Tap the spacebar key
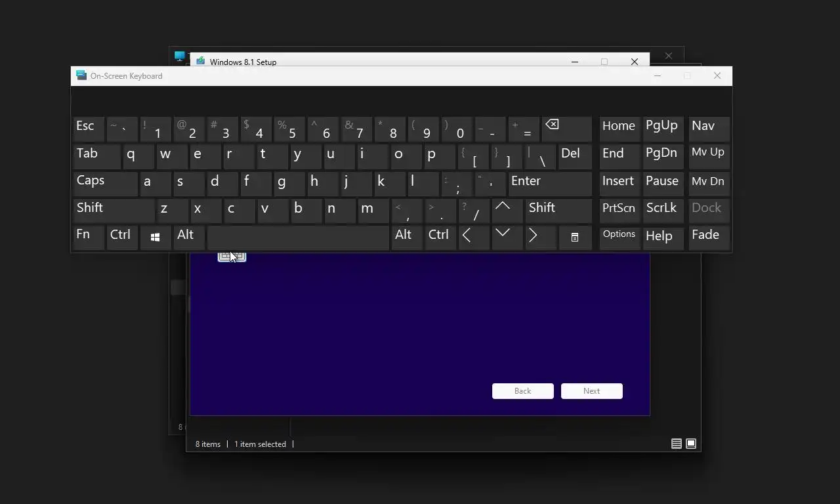 [x=298, y=237]
